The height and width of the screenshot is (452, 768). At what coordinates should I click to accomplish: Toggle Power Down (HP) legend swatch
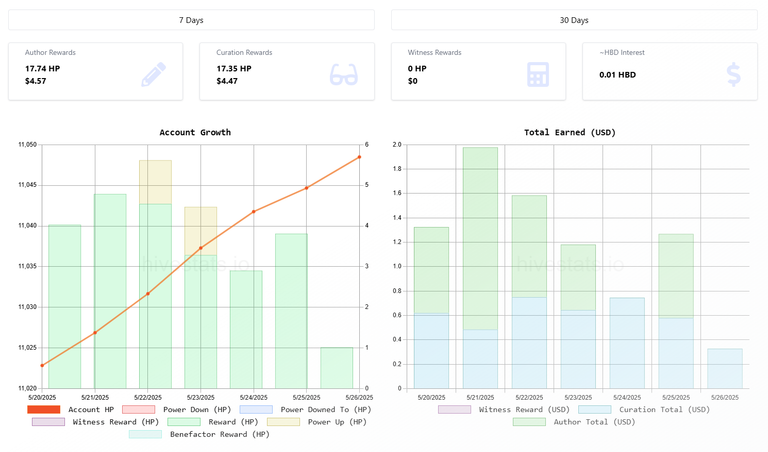[139, 409]
